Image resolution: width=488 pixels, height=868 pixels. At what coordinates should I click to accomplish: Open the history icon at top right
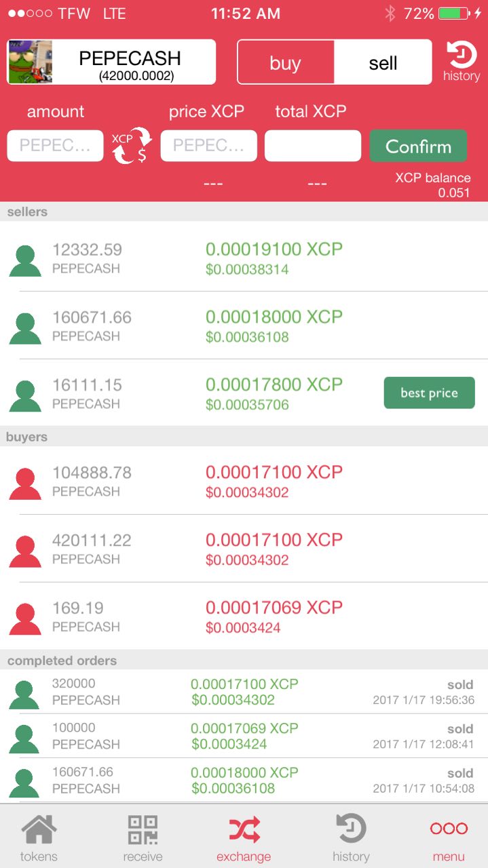[x=462, y=61]
